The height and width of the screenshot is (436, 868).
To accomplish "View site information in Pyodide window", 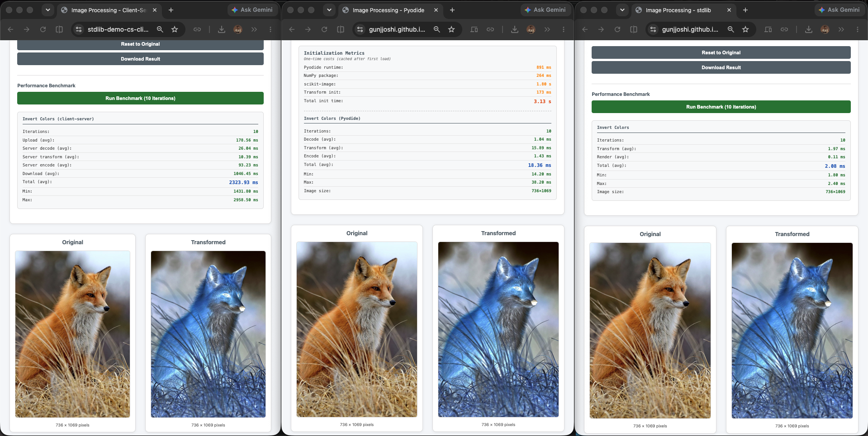I will (360, 29).
